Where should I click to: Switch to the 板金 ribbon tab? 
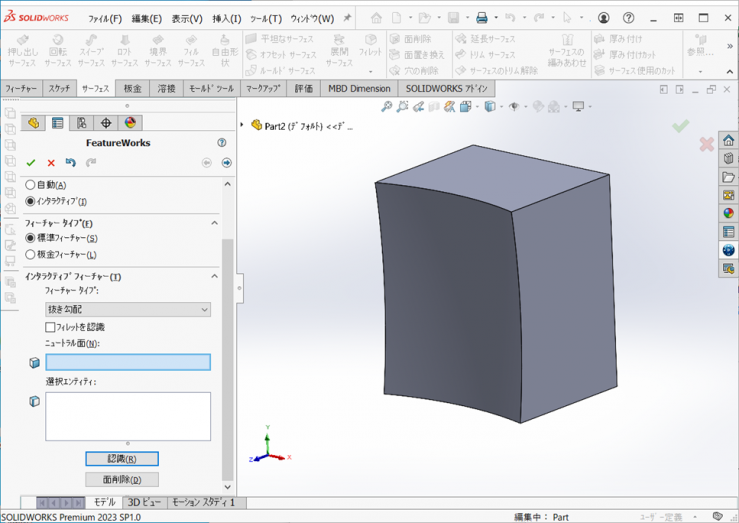tap(133, 89)
